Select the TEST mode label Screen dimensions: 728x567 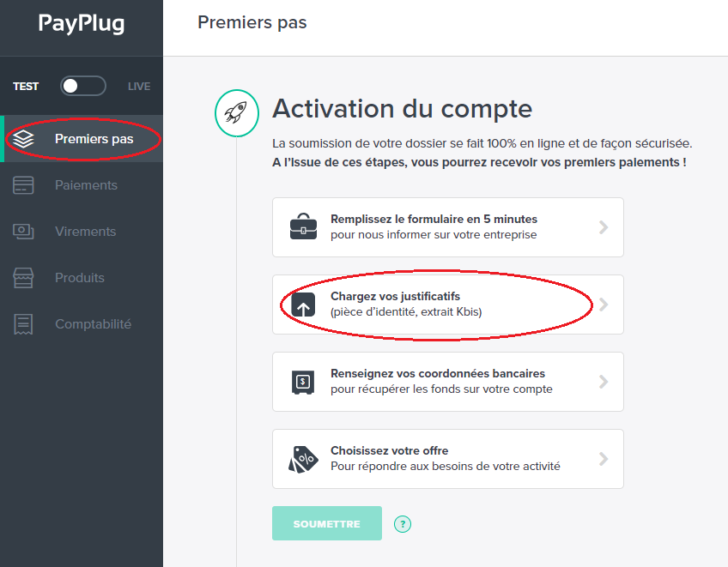pos(26,87)
